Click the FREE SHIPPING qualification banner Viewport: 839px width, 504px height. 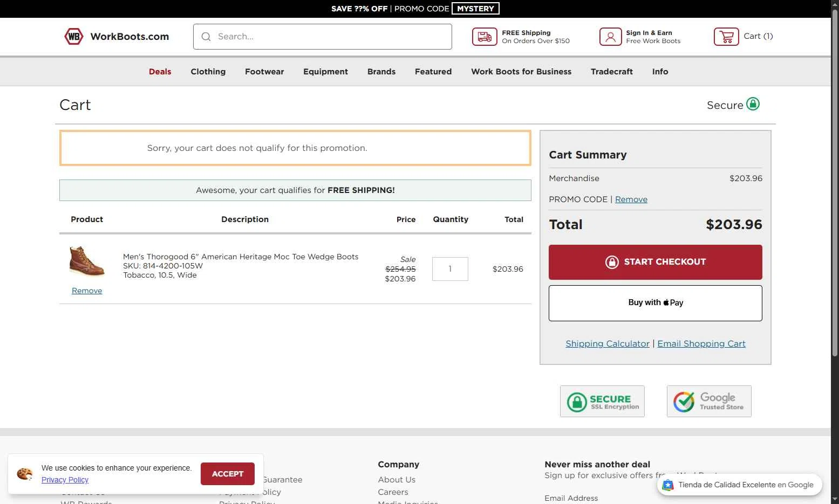click(x=295, y=190)
